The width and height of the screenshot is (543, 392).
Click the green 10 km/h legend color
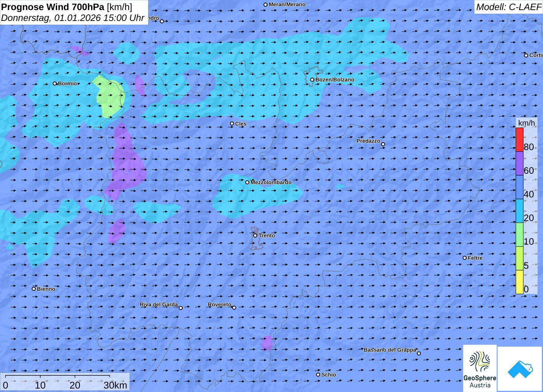coord(519,235)
